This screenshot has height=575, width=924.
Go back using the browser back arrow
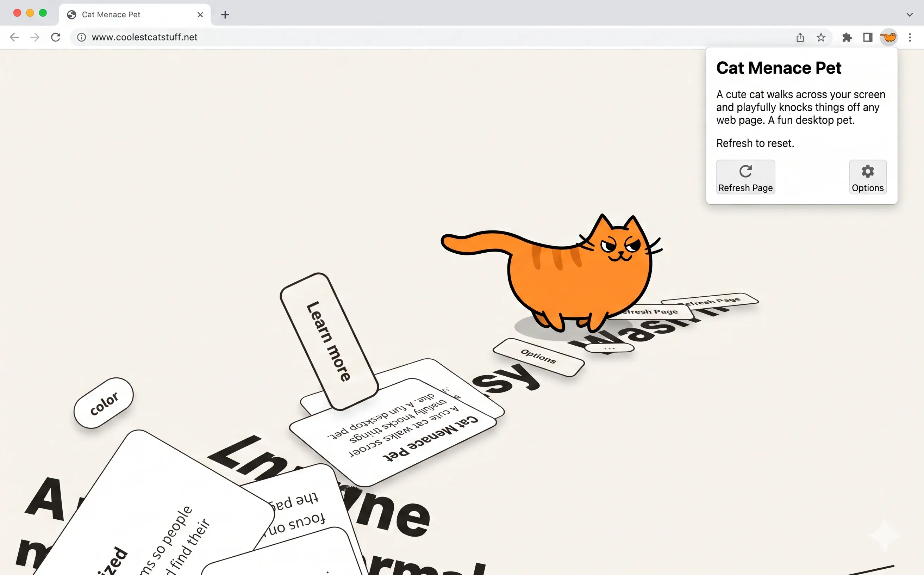point(14,37)
